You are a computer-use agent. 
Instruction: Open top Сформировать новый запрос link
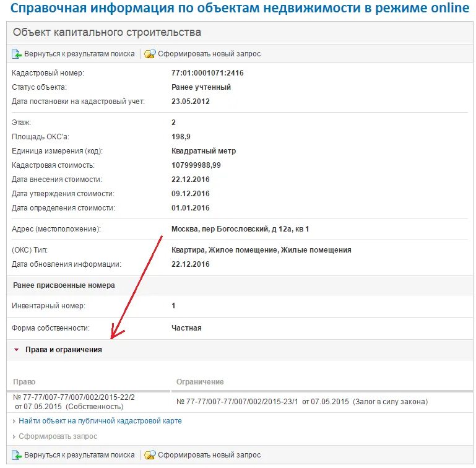(209, 54)
